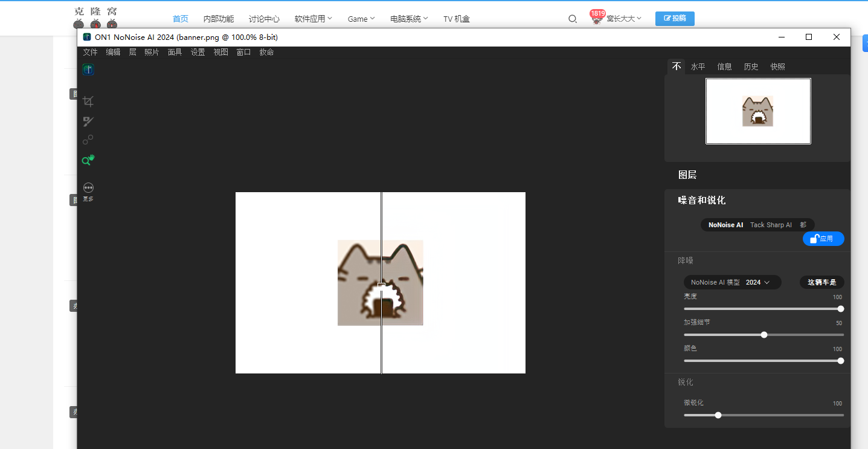Screen dimensions: 868x449
Task: Click the search magnifier on the website
Action: (x=573, y=19)
